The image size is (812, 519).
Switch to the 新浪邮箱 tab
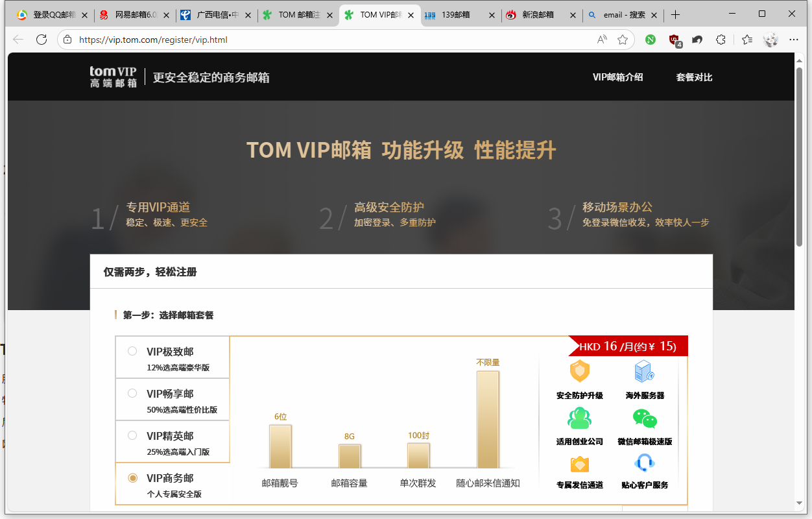[x=538, y=14]
